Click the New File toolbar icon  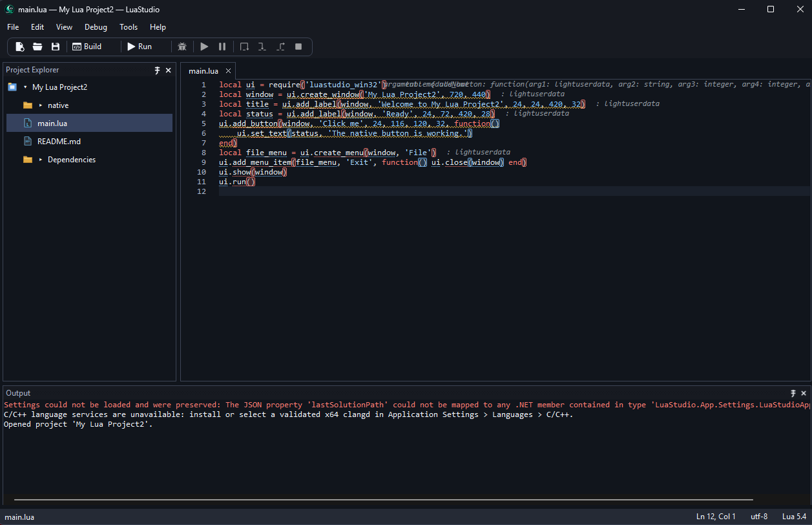coord(20,47)
